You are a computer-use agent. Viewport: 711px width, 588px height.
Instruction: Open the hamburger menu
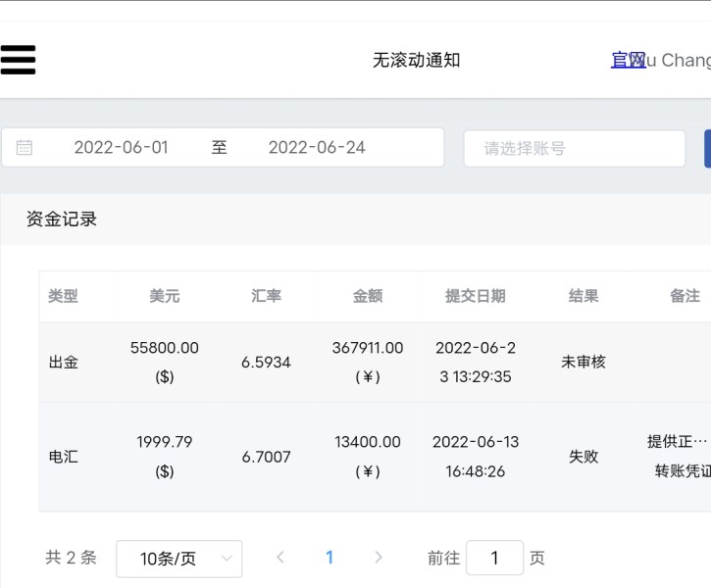pyautogui.click(x=18, y=60)
